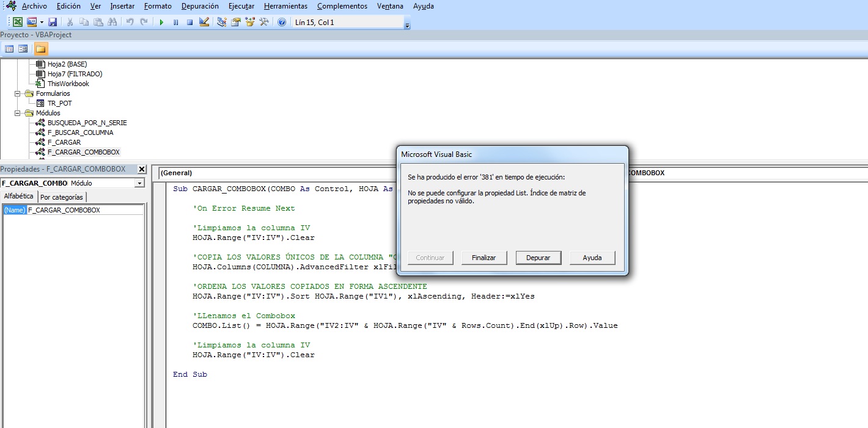
Task: Select ThisWorkbook in project tree
Action: [x=68, y=84]
